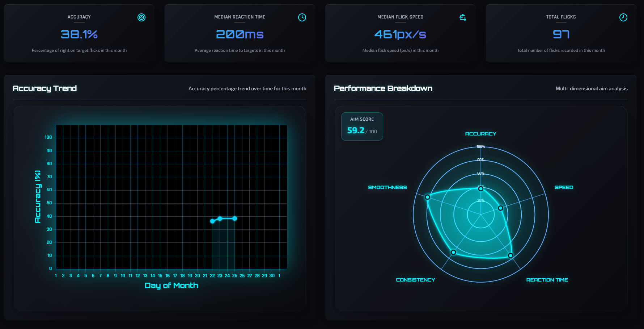Select the Performance Breakdown panel title
644x329 pixels.
pyautogui.click(x=383, y=88)
